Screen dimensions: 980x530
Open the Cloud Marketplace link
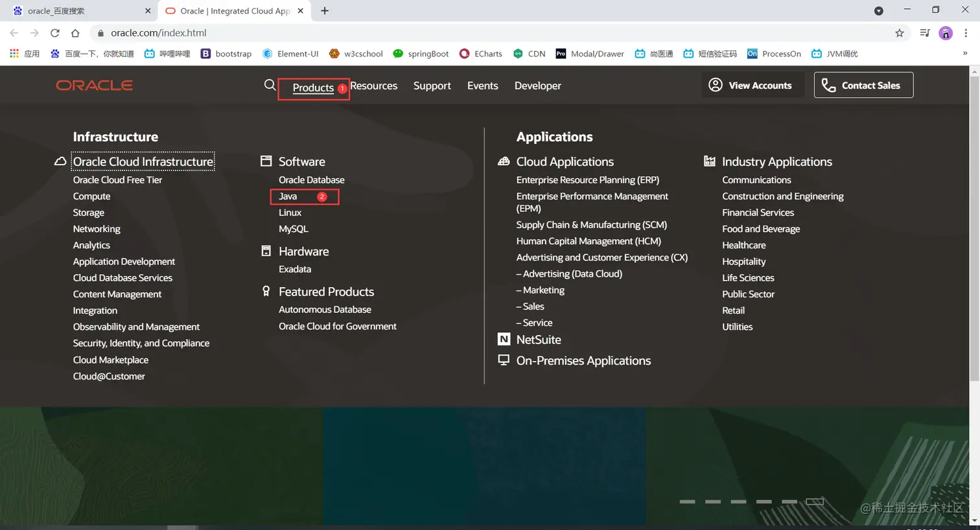pos(111,360)
